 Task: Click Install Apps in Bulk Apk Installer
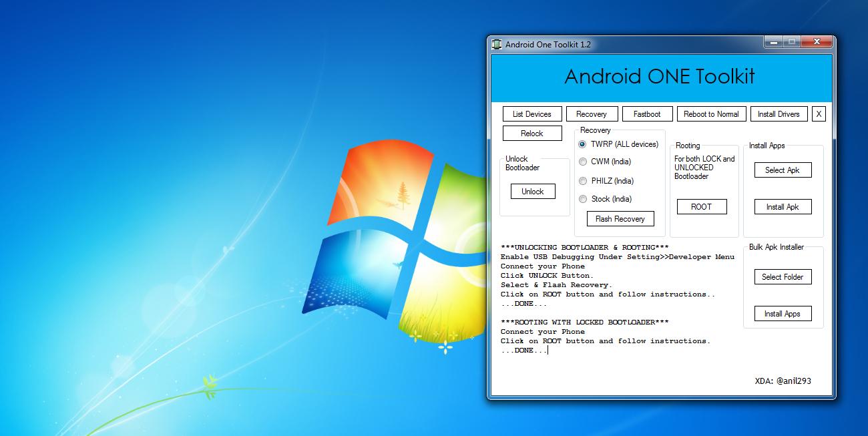[x=783, y=314]
